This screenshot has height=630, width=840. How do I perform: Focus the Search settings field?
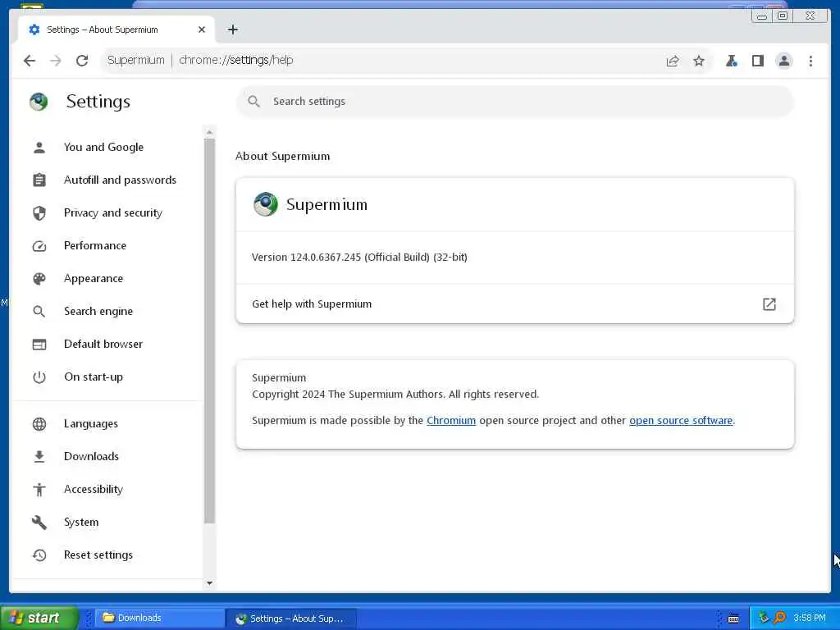tap(515, 101)
